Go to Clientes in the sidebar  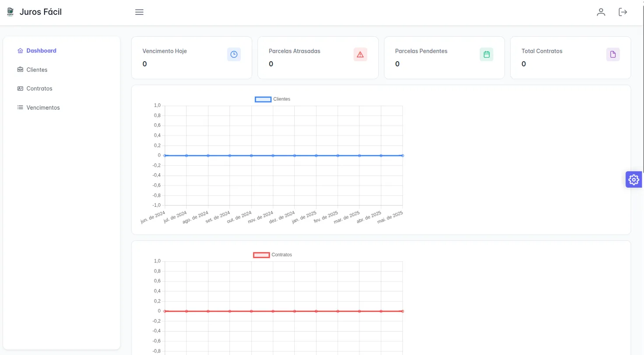click(x=37, y=70)
